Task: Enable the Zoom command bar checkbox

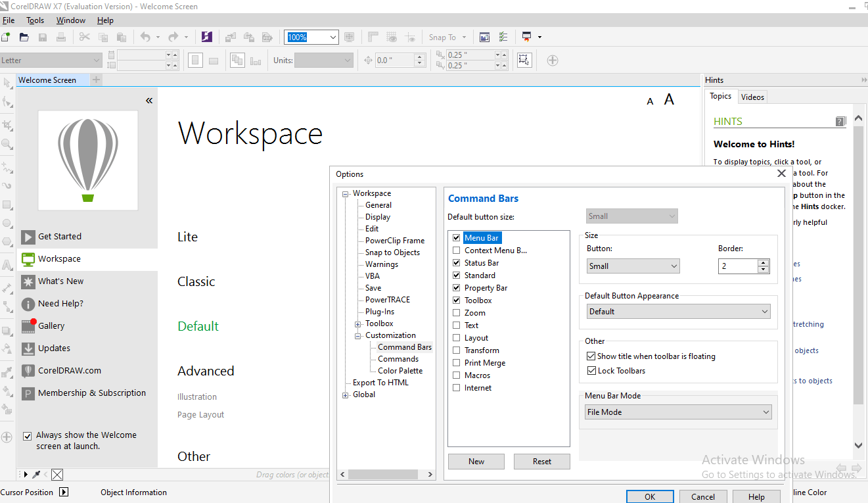Action: (457, 313)
